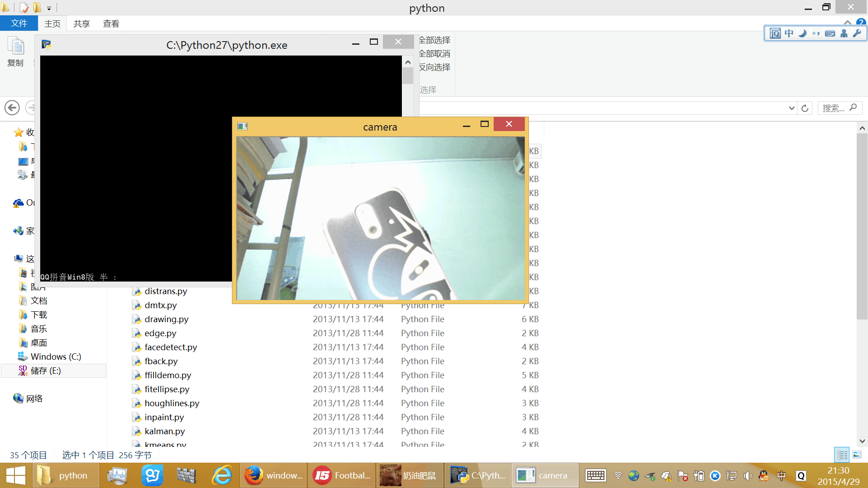Open the Windows Start button
The height and width of the screenshot is (488, 868).
tap(16, 475)
